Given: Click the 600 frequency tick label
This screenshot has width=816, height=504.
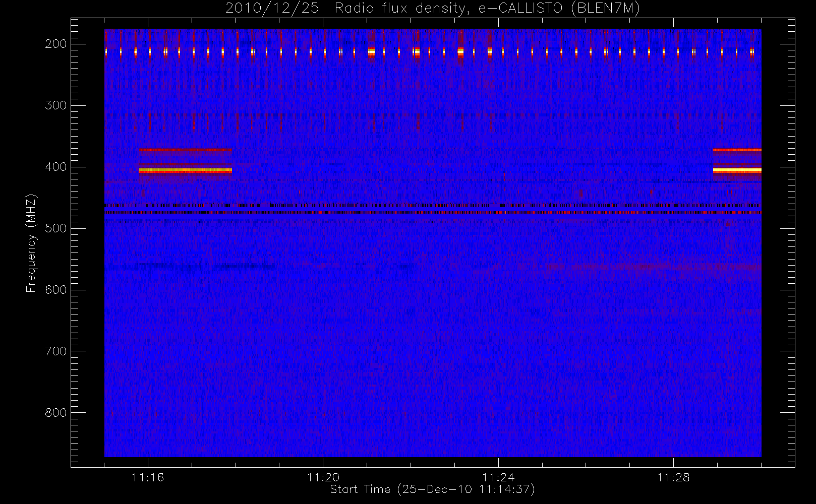Looking at the screenshot, I should tap(55, 290).
